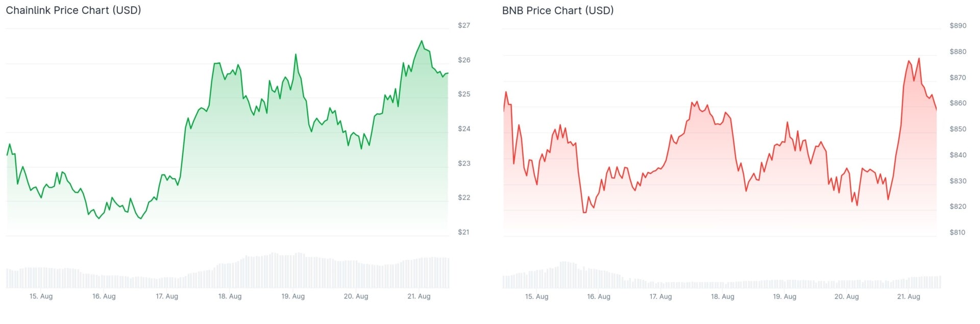Screen dimensions: 980x324
Task: Click the Chainlink Price Chart (USD) title
Action: [73, 10]
